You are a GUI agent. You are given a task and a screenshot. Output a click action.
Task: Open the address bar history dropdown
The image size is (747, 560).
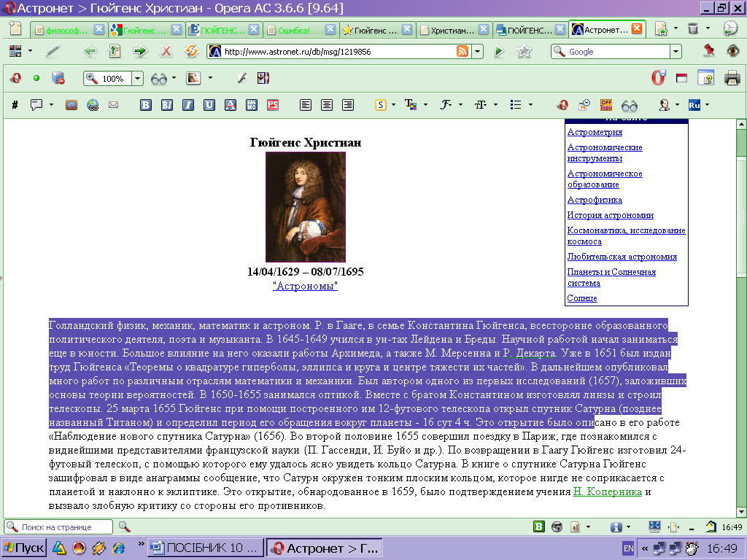pyautogui.click(x=477, y=51)
